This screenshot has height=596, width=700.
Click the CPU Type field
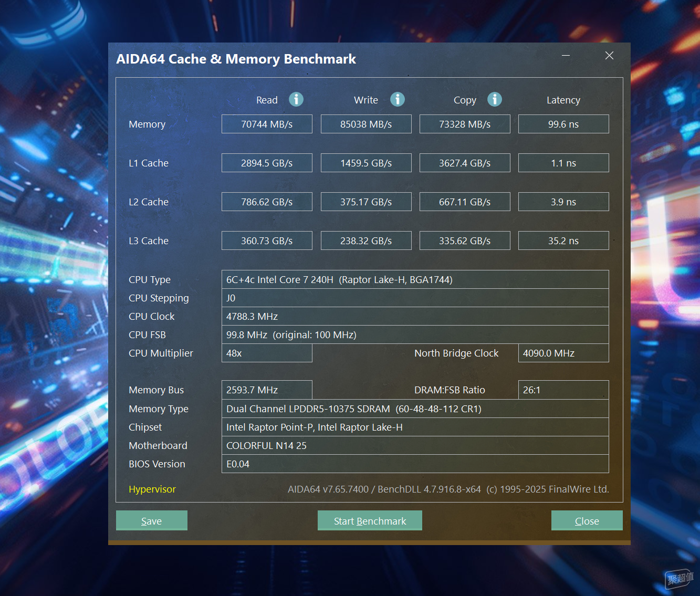click(x=415, y=279)
